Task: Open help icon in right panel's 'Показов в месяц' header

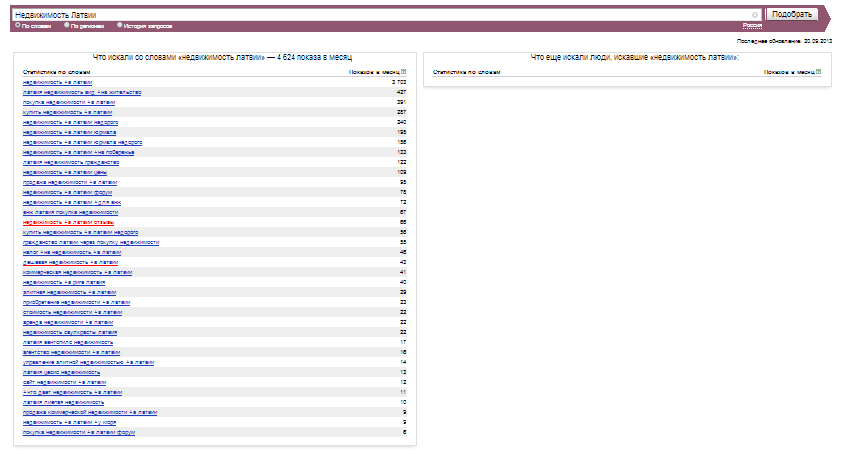Action: 819,71
